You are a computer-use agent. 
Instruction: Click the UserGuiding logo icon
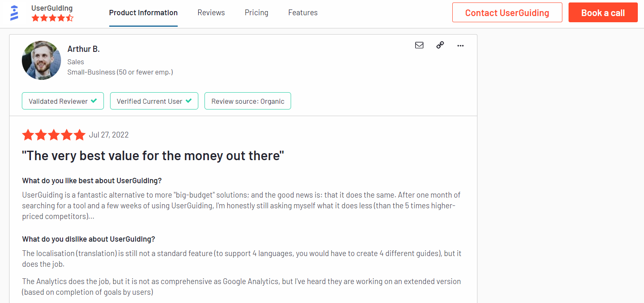coord(14,13)
